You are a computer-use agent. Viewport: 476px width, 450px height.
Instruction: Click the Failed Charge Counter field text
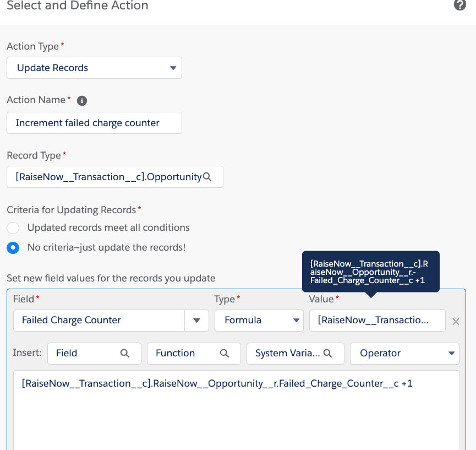[x=72, y=320]
